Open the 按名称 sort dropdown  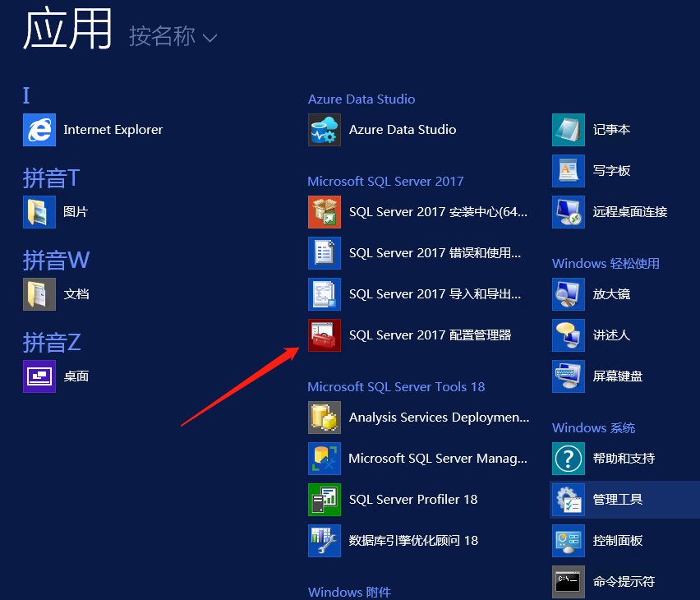point(173,36)
